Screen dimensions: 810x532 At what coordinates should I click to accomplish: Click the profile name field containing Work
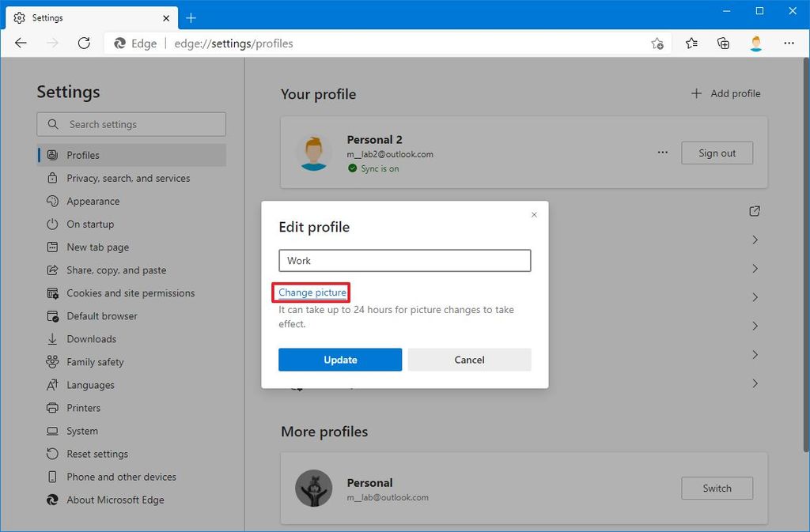pos(404,260)
